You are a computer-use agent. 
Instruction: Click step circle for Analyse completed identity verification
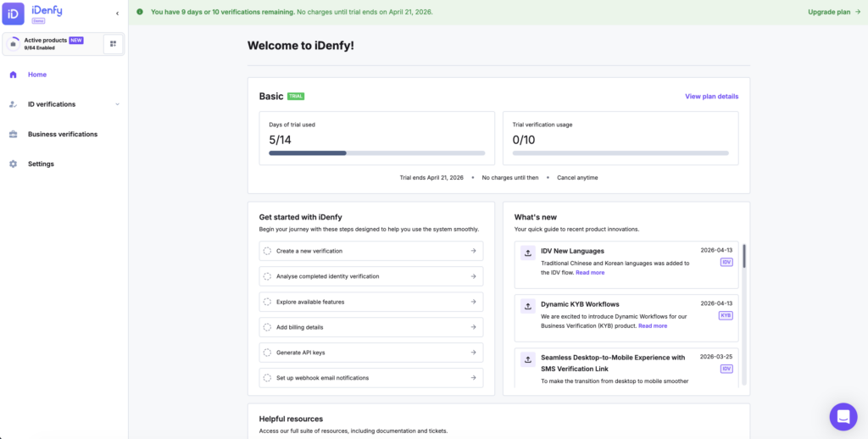coord(267,276)
